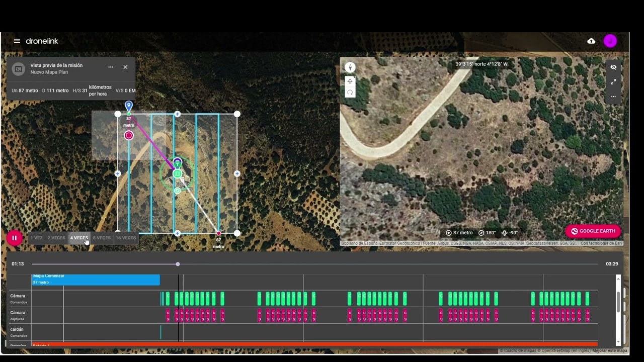Viewport: 644px width, 362px height.
Task: Click the elapsed time 01:13 label
Action: pyautogui.click(x=18, y=264)
